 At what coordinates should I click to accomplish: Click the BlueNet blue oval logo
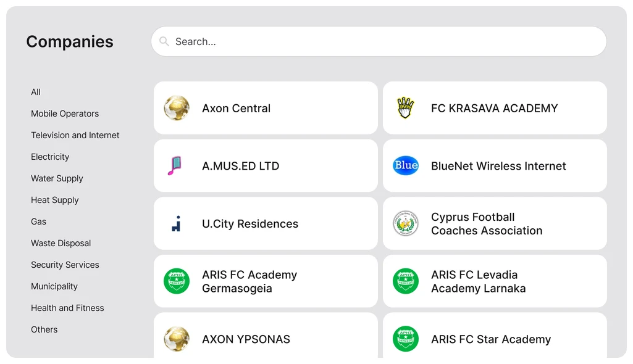coord(406,165)
